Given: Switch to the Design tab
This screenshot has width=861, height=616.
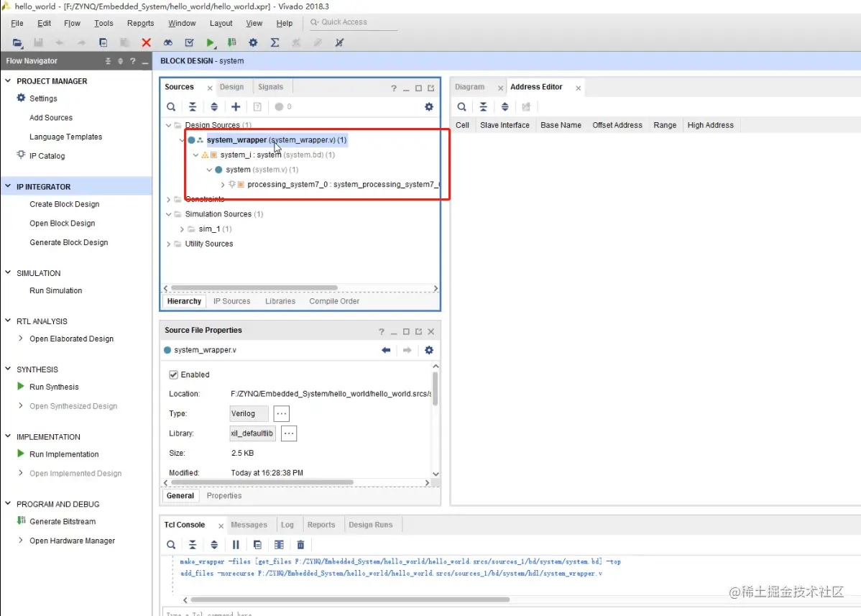Looking at the screenshot, I should coord(231,87).
